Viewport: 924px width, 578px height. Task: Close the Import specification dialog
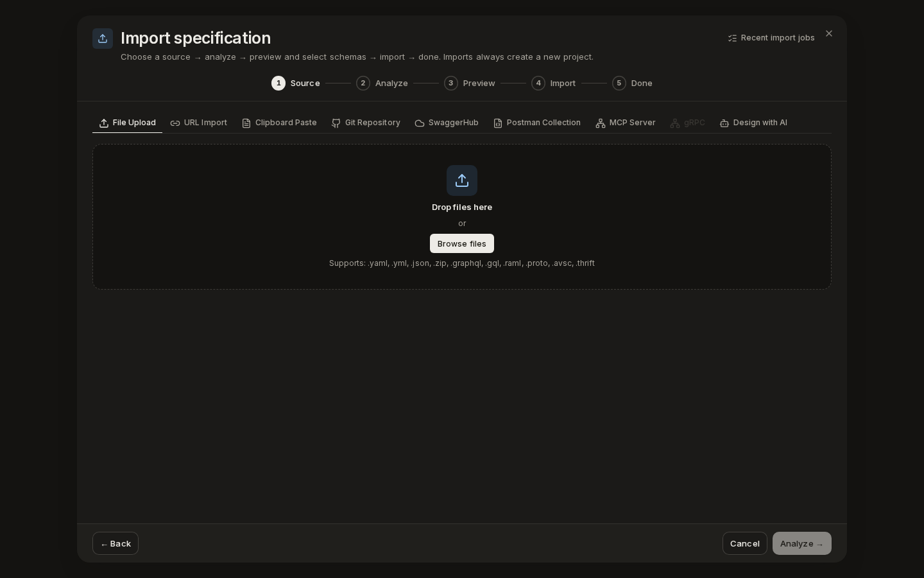829,33
